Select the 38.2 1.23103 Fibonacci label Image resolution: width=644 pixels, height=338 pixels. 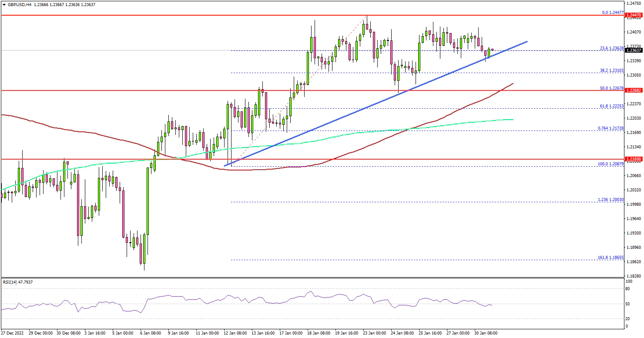pos(612,70)
